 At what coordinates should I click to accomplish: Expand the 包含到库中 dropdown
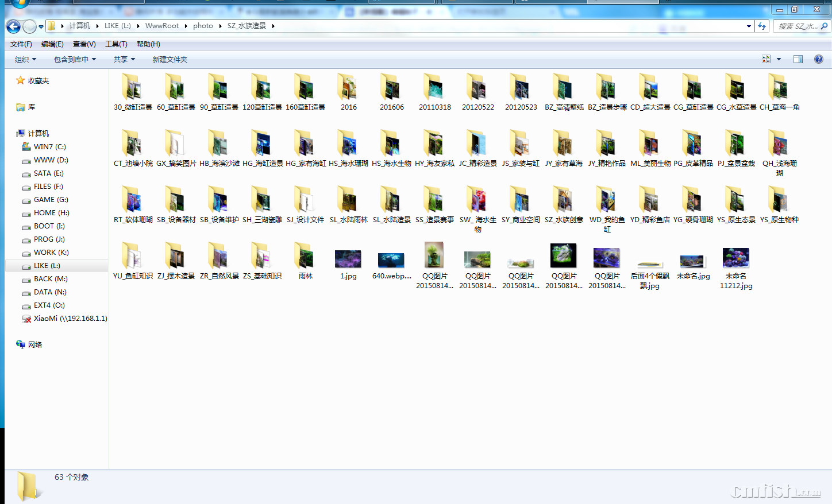pyautogui.click(x=75, y=60)
